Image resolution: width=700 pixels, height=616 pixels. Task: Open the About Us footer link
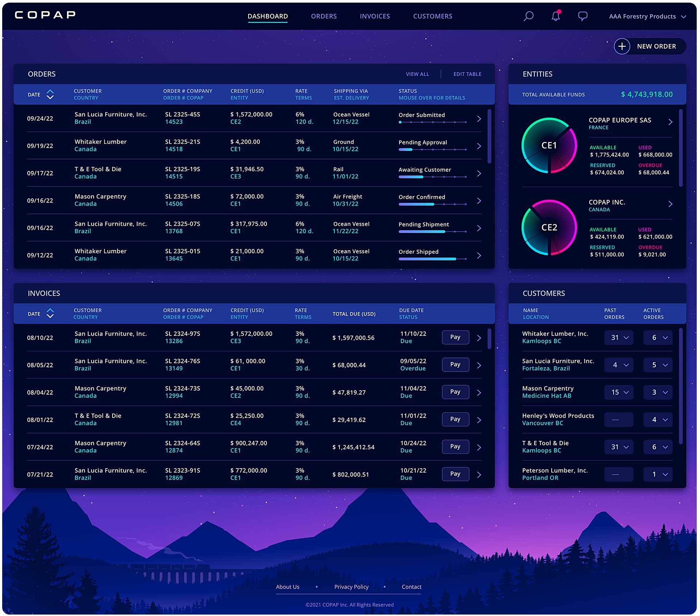[x=288, y=587]
